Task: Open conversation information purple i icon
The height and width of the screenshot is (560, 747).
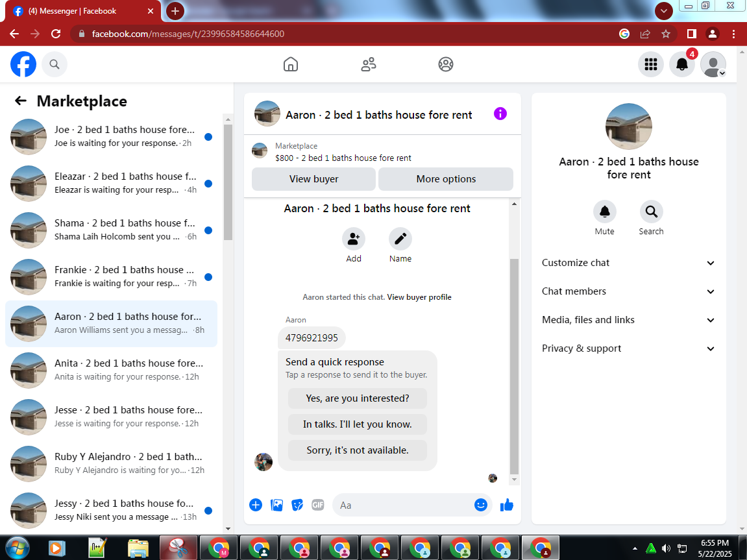Action: (x=500, y=114)
